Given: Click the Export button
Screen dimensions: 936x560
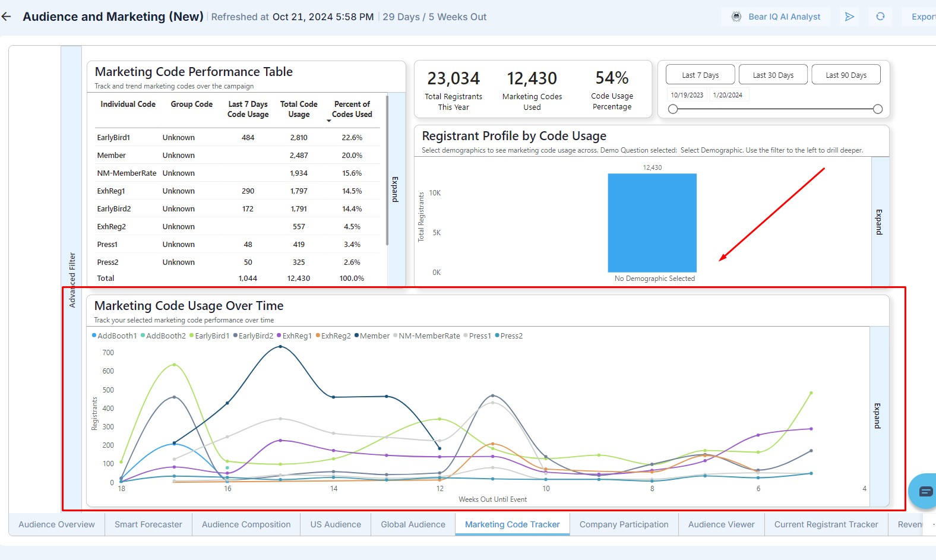Looking at the screenshot, I should point(921,17).
